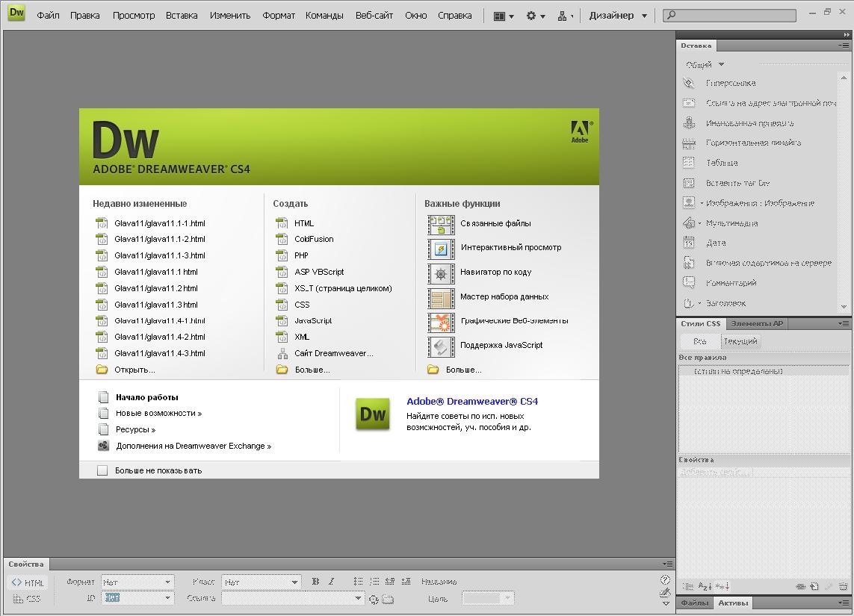854x616 pixels.
Task: Click the Live View feature icon
Action: (441, 249)
